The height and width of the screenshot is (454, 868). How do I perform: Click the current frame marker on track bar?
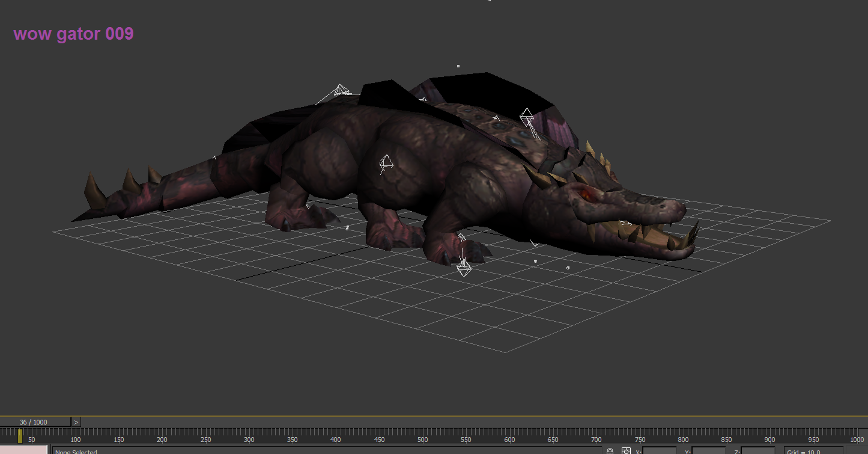(x=20, y=435)
